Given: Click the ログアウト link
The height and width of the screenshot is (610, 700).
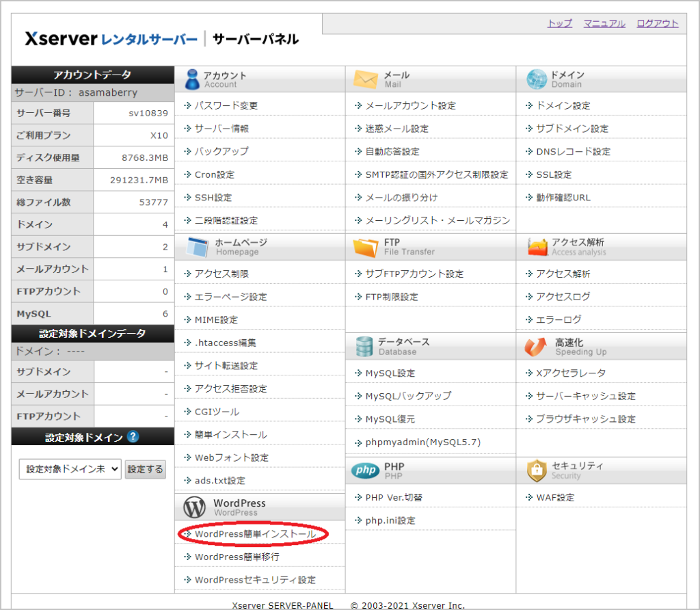Looking at the screenshot, I should coord(658,23).
